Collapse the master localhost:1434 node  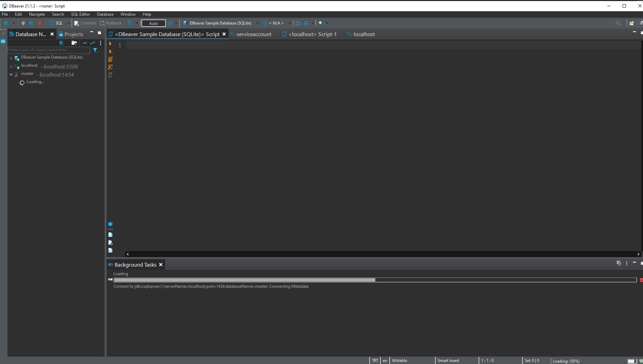pyautogui.click(x=11, y=74)
